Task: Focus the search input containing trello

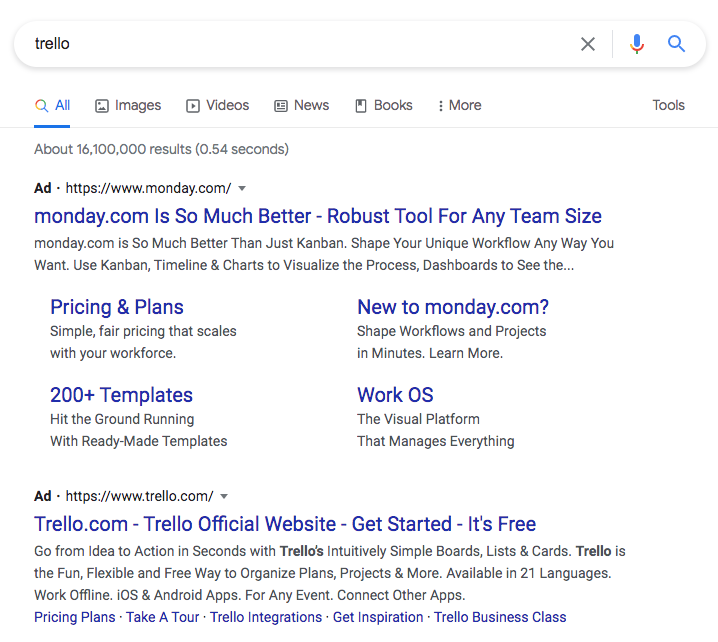Action: coord(300,44)
